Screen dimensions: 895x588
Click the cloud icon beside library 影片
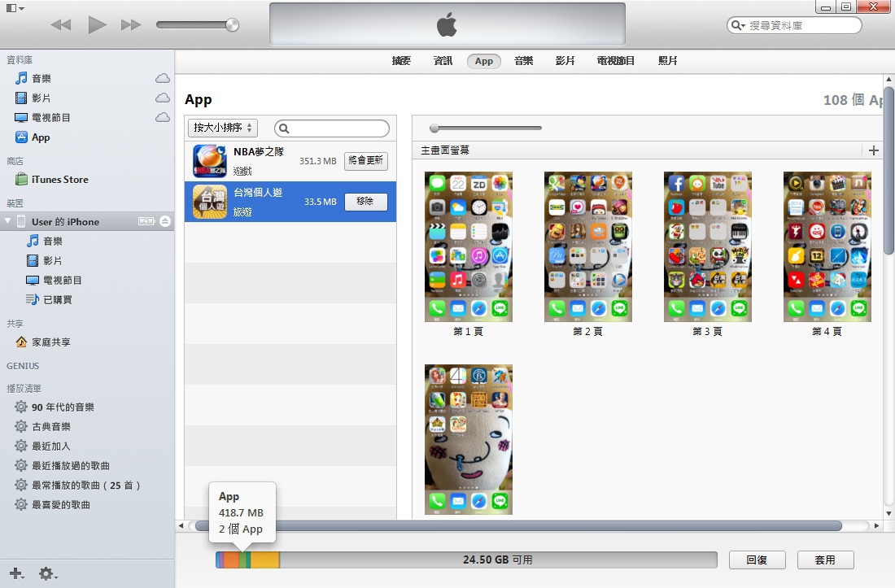(163, 98)
